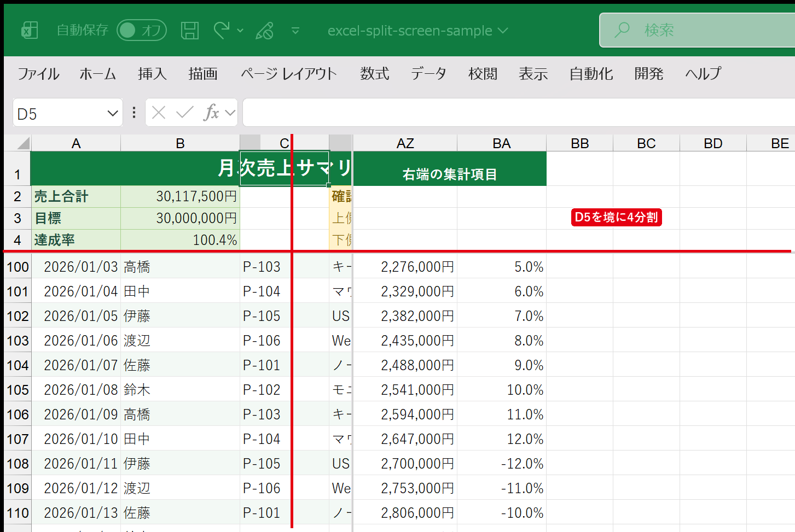
Task: Open the 表示 ribbon tab
Action: tap(533, 74)
